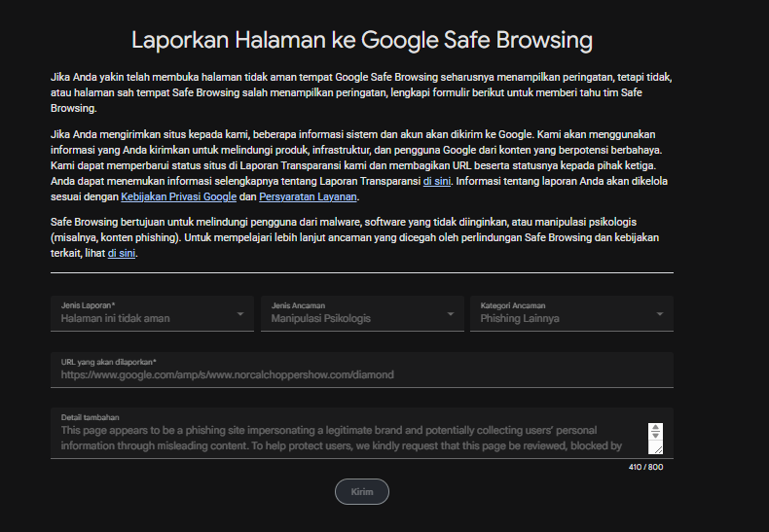
Task: Open the Jenis Laporan dropdown
Action: click(x=152, y=313)
